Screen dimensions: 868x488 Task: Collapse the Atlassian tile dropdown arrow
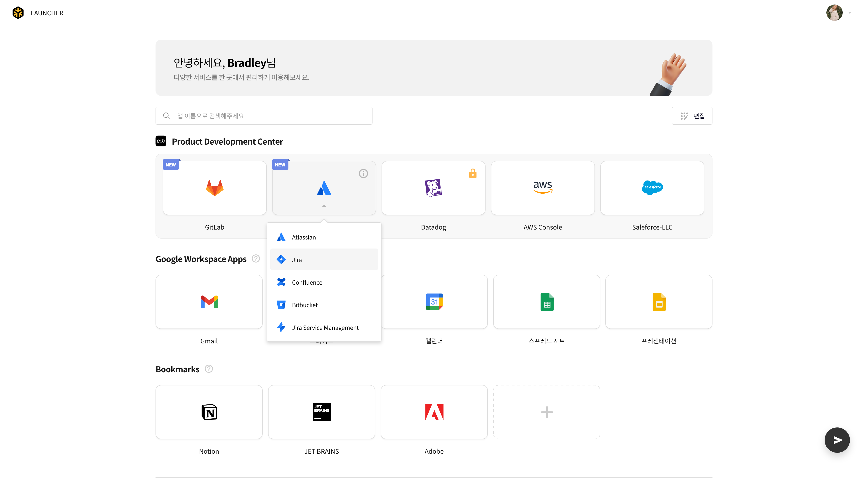pos(324,206)
